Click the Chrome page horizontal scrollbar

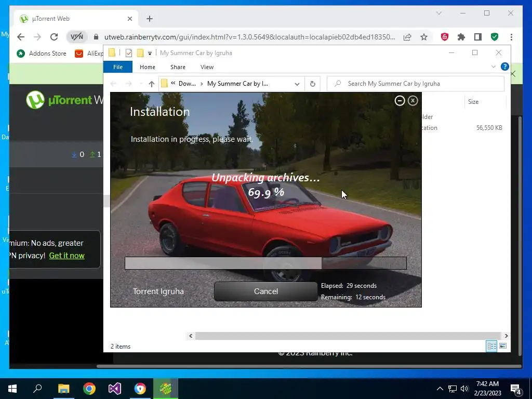click(309, 366)
